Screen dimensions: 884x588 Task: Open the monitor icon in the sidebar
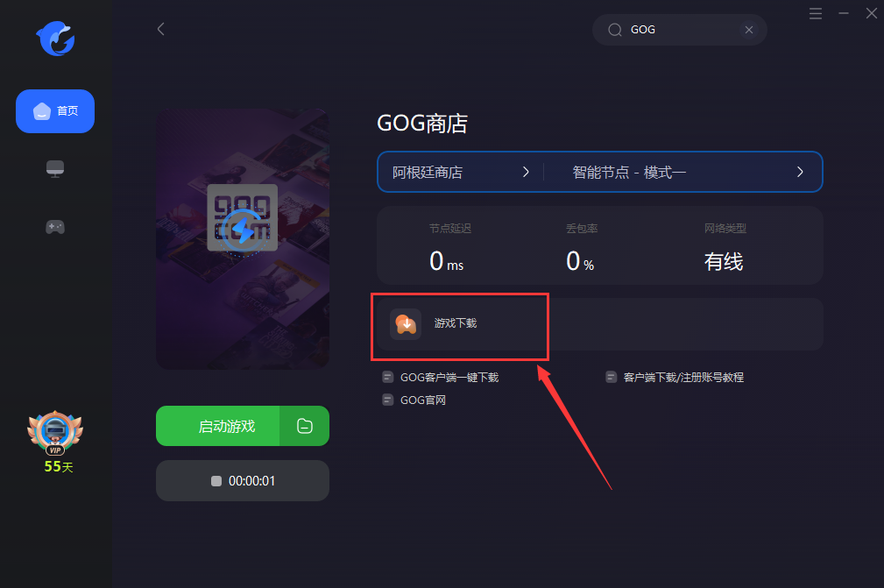coord(54,168)
